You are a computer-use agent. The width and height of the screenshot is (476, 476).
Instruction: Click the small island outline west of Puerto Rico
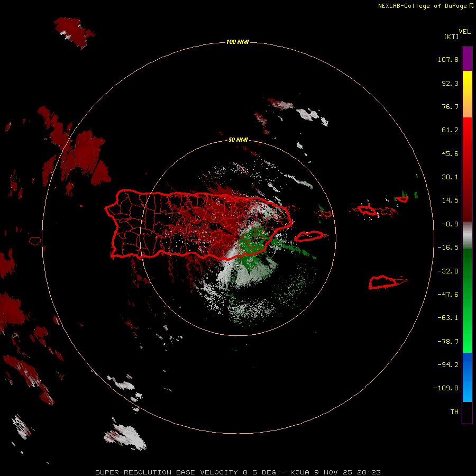35,241
